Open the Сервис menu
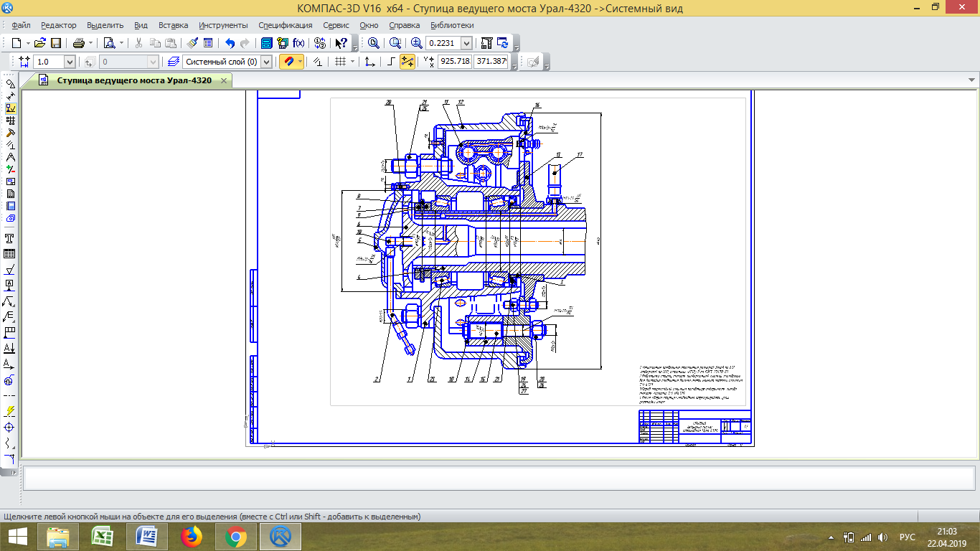This screenshot has height=551, width=980. pyautogui.click(x=336, y=25)
